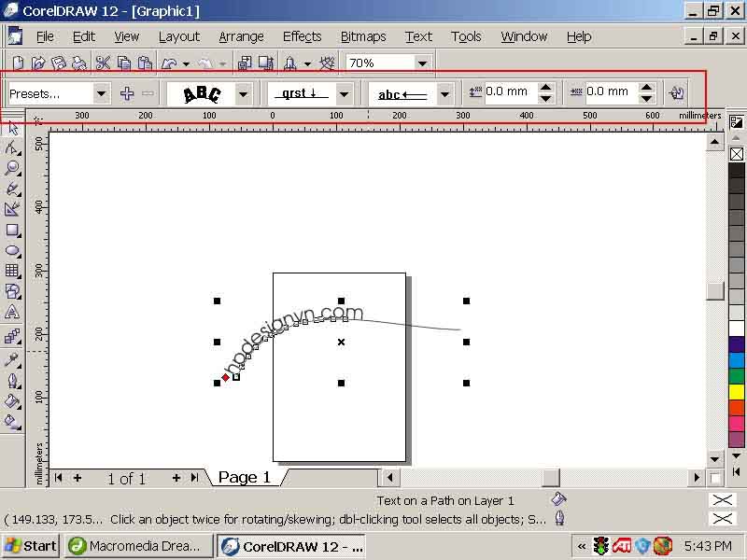This screenshot has width=747, height=560.
Task: Select the Basic Shapes tool
Action: [x=13, y=291]
